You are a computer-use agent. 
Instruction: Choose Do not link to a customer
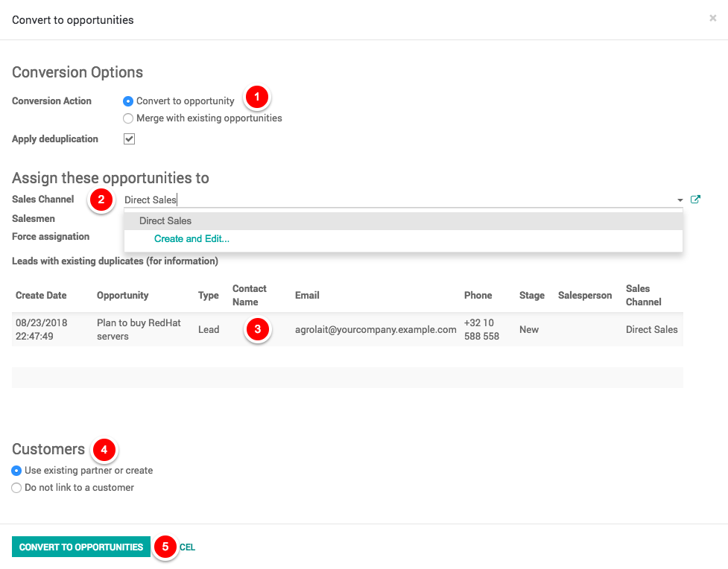click(x=16, y=488)
